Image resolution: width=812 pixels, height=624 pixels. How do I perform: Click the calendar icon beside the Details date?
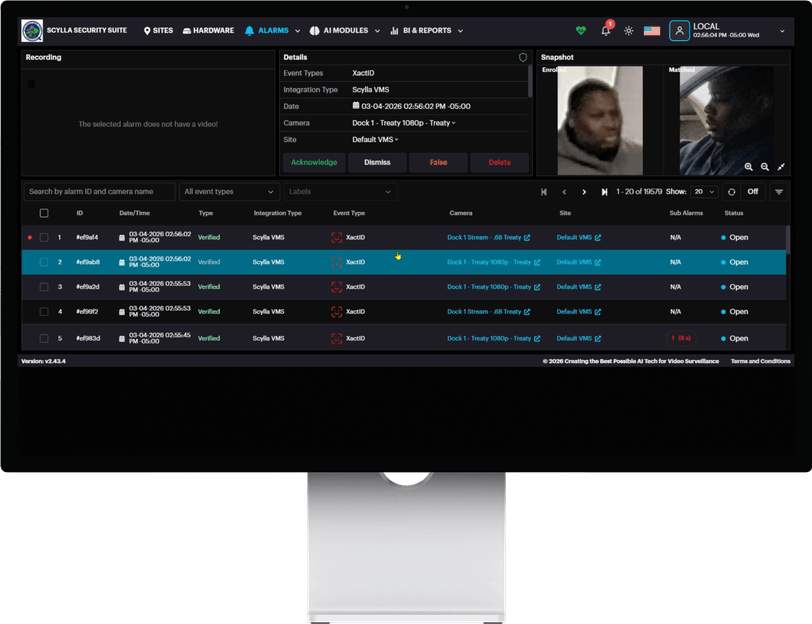click(x=356, y=106)
